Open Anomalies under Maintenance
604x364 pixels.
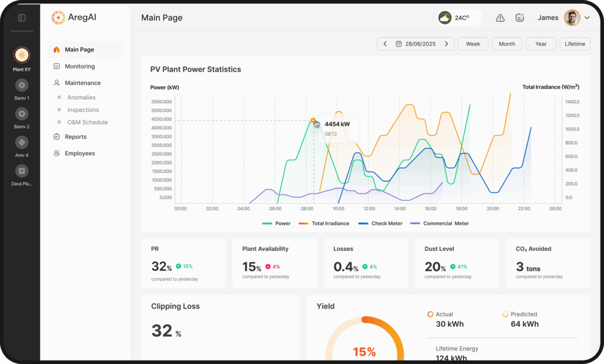click(81, 97)
